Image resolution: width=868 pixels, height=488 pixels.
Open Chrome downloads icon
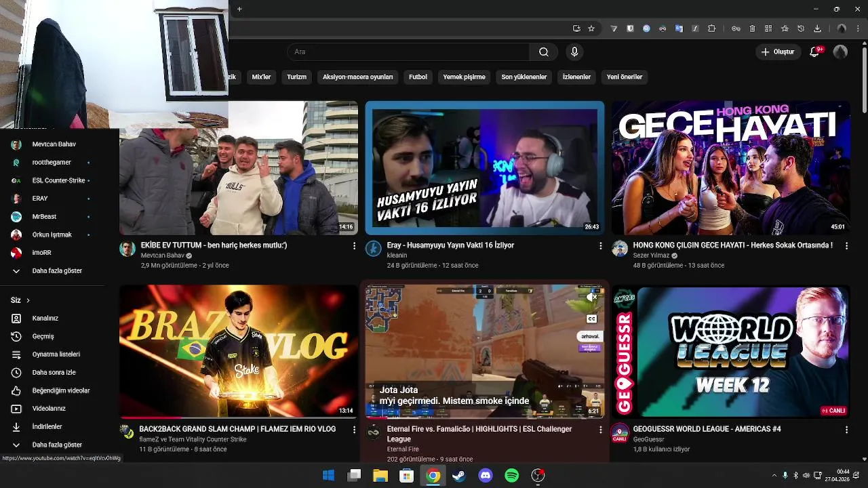[x=817, y=28]
